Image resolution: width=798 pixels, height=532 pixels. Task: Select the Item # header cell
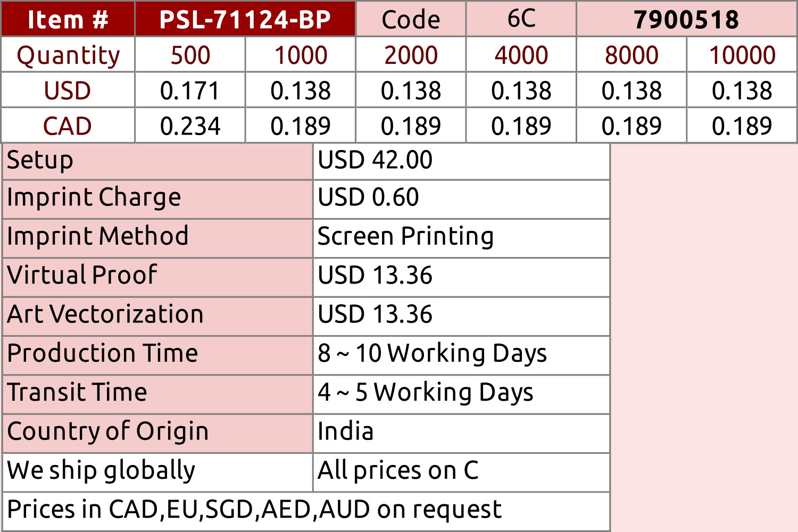68,19
